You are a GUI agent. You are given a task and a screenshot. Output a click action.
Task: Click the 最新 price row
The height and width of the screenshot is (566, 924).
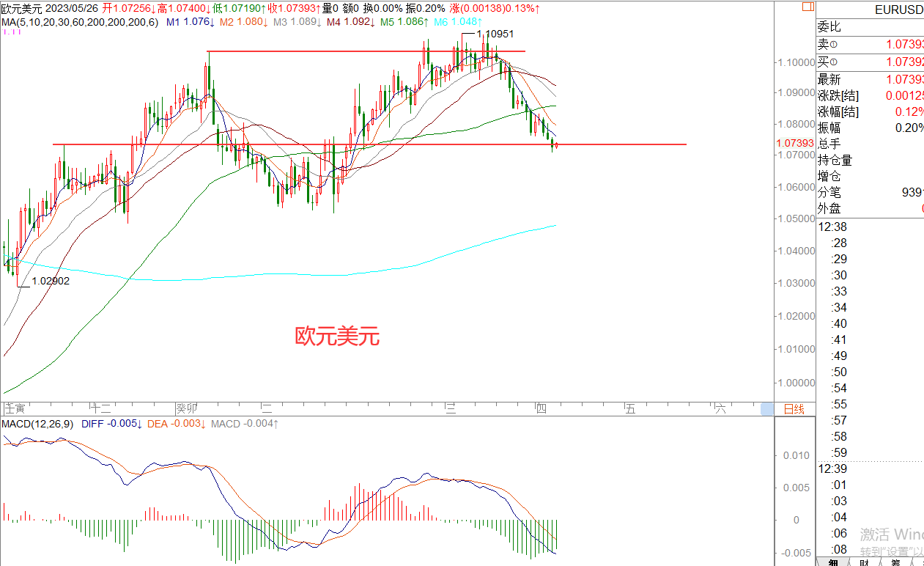(x=871, y=79)
